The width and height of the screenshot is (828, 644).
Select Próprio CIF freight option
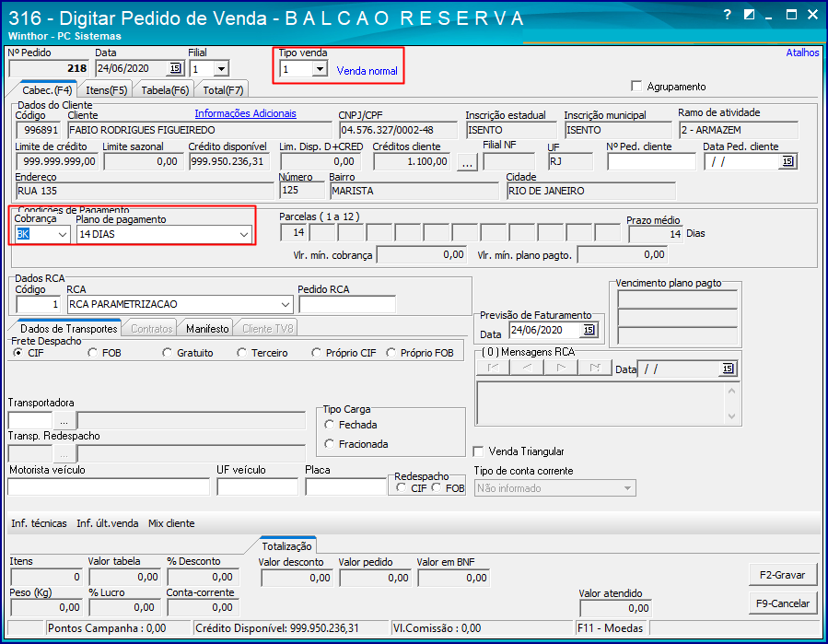click(x=316, y=352)
